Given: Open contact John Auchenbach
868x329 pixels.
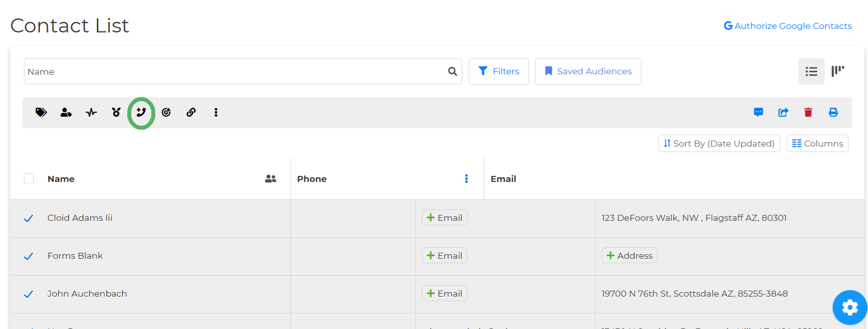Looking at the screenshot, I should coord(87,294).
